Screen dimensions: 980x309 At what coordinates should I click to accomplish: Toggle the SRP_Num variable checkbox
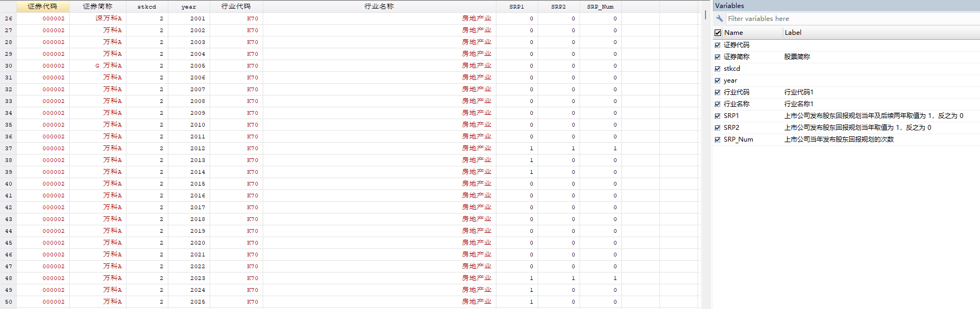coord(717,139)
